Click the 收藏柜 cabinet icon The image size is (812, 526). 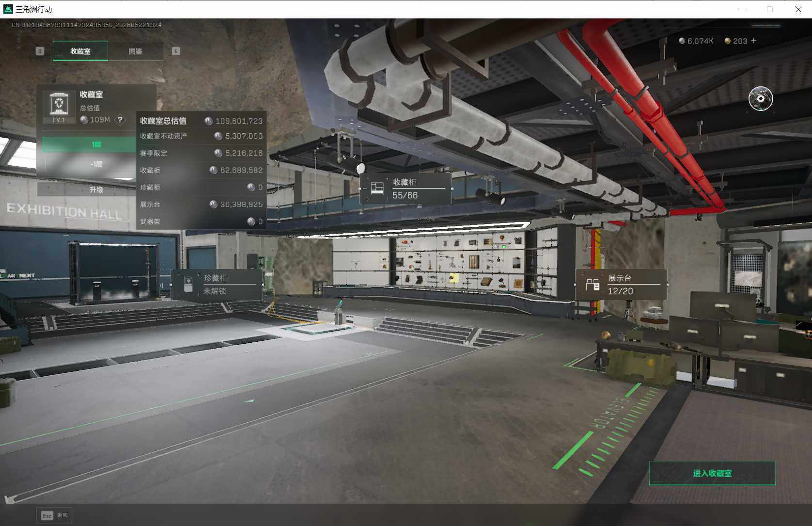376,189
